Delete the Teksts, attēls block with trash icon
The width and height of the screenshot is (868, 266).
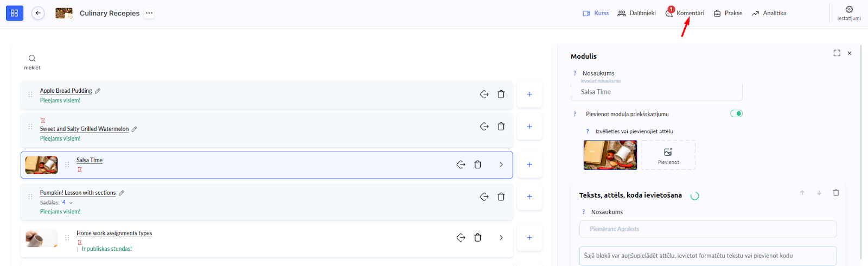[836, 193]
